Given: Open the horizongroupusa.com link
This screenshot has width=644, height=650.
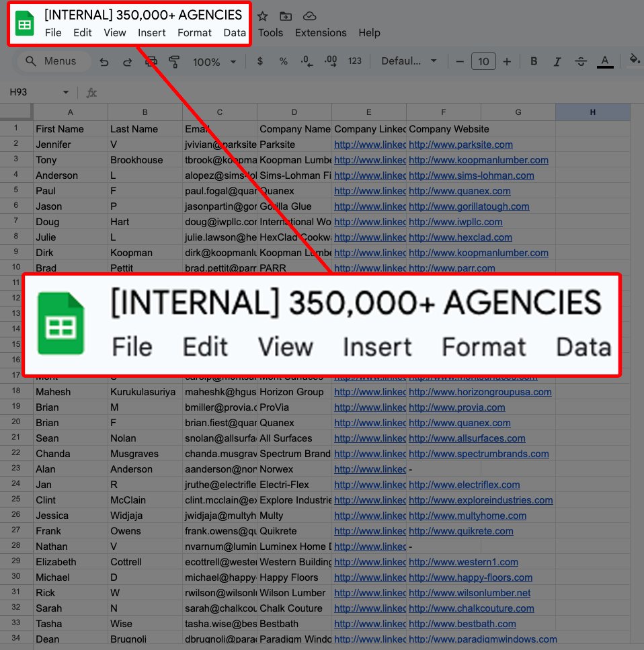Looking at the screenshot, I should (480, 392).
